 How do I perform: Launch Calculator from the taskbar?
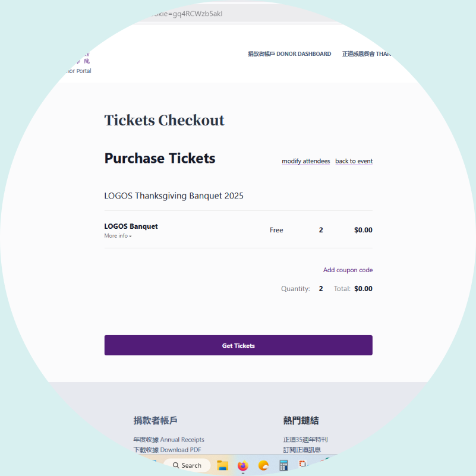(283, 465)
